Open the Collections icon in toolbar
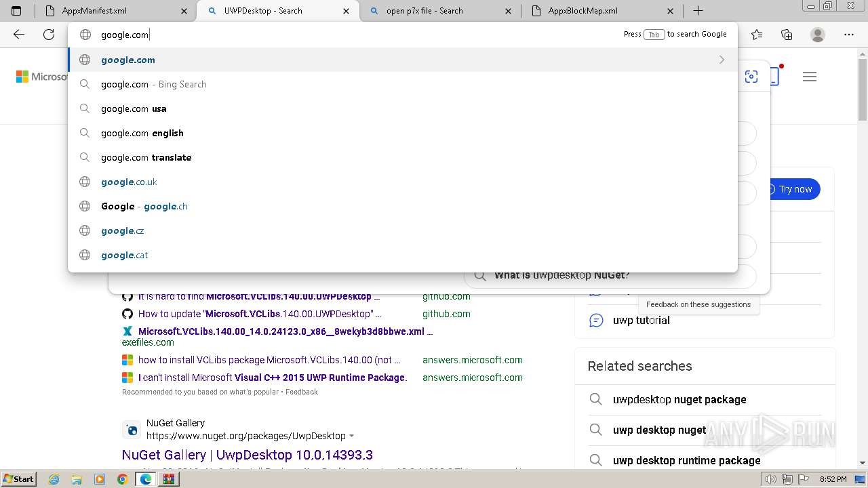 pyautogui.click(x=787, y=35)
